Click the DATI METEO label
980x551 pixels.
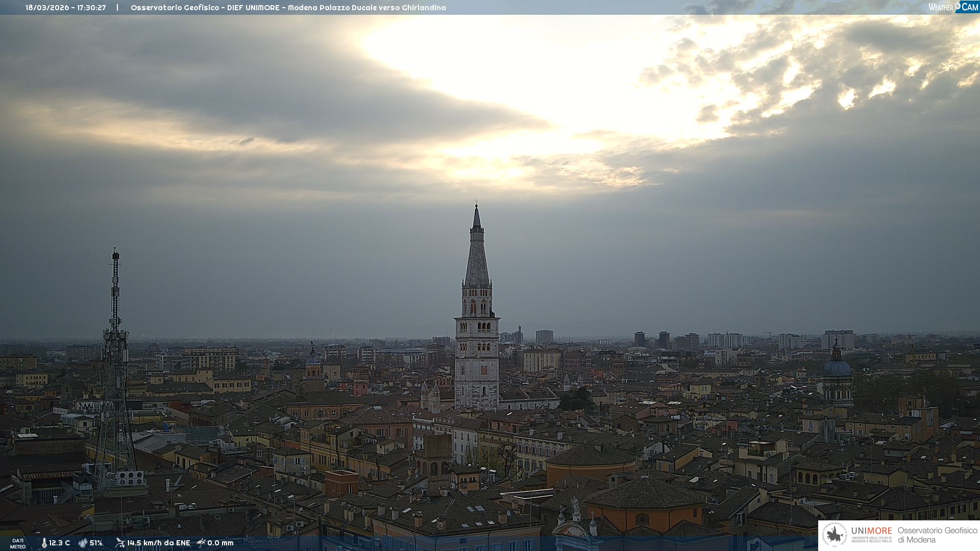(18, 543)
